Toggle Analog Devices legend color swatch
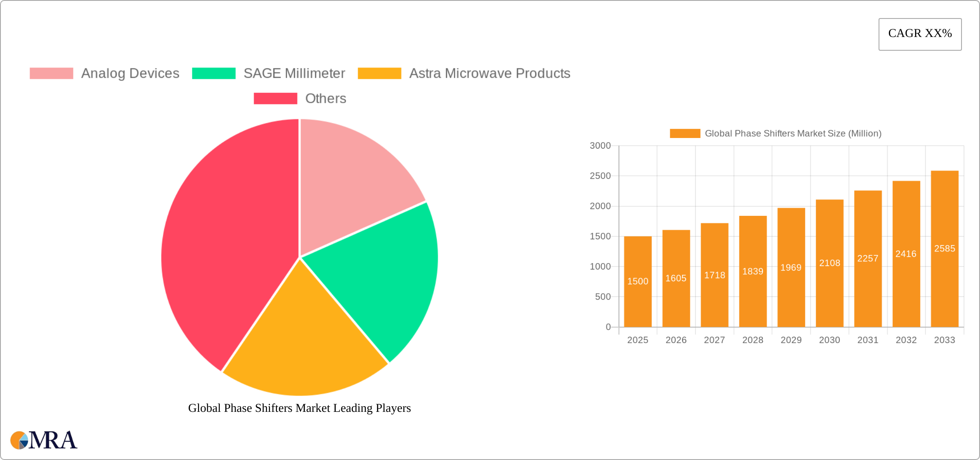The image size is (980, 460). (51, 74)
